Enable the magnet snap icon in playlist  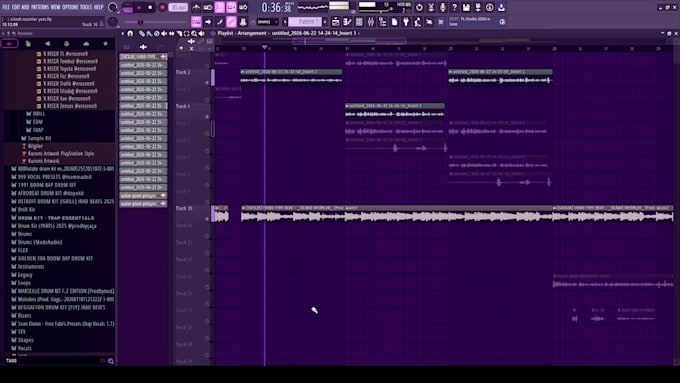130,33
